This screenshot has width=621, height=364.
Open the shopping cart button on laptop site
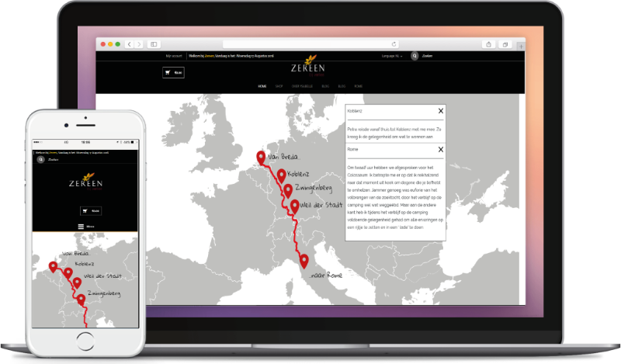tap(173, 72)
